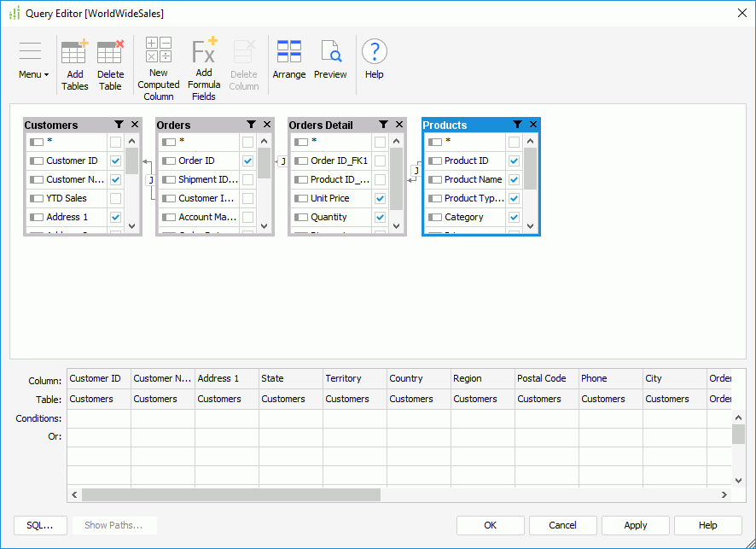Viewport: 756px width, 549px height.
Task: Uncheck the Order ID checkbox in Orders
Action: point(249,161)
